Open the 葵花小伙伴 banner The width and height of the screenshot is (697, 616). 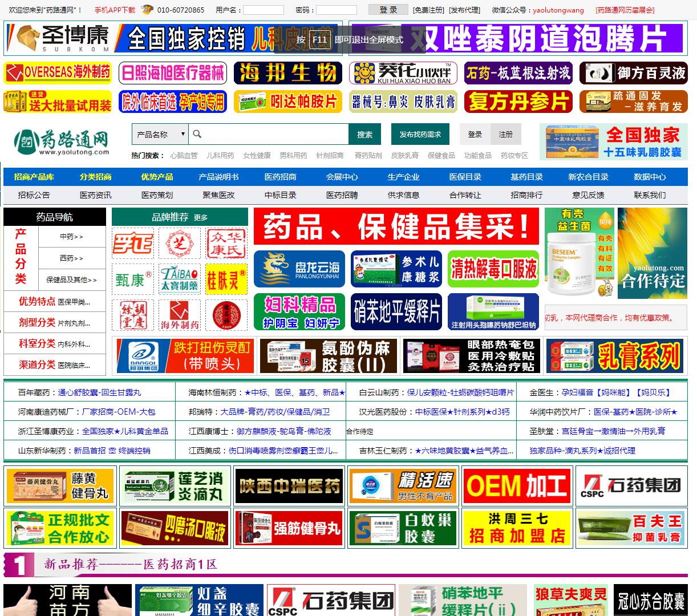coord(403,73)
